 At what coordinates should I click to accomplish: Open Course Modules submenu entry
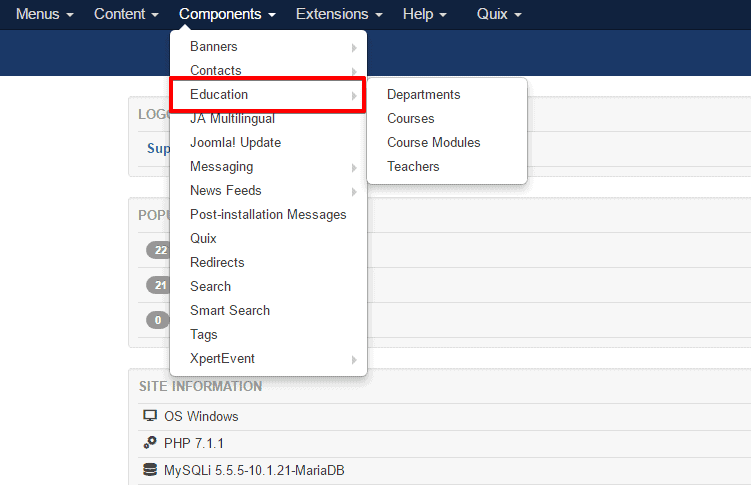[433, 143]
